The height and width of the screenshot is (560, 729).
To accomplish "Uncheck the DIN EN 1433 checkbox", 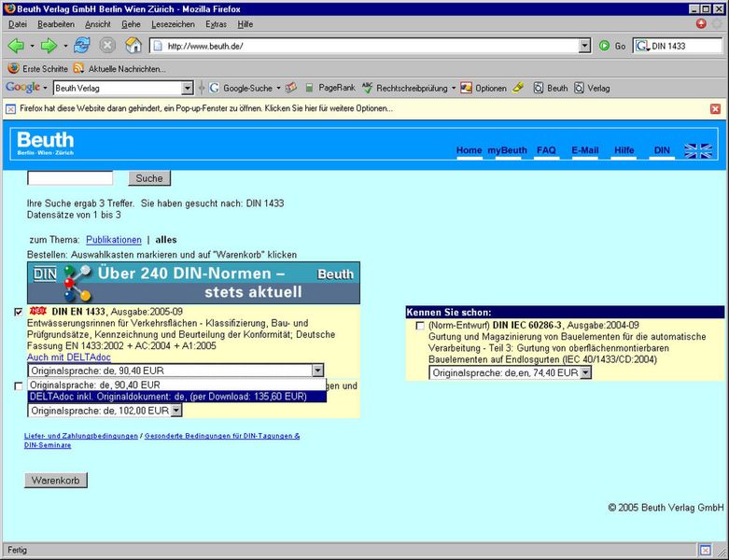I will pyautogui.click(x=20, y=312).
